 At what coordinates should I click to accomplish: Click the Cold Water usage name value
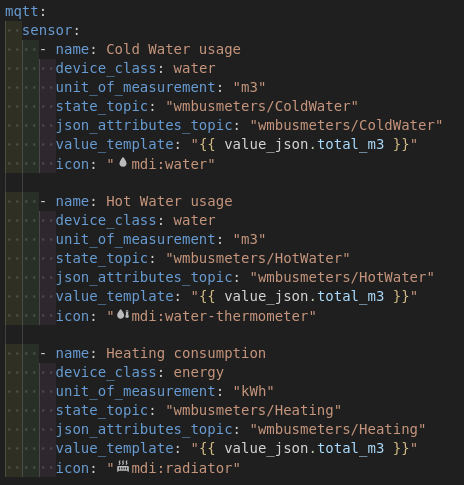tap(173, 49)
